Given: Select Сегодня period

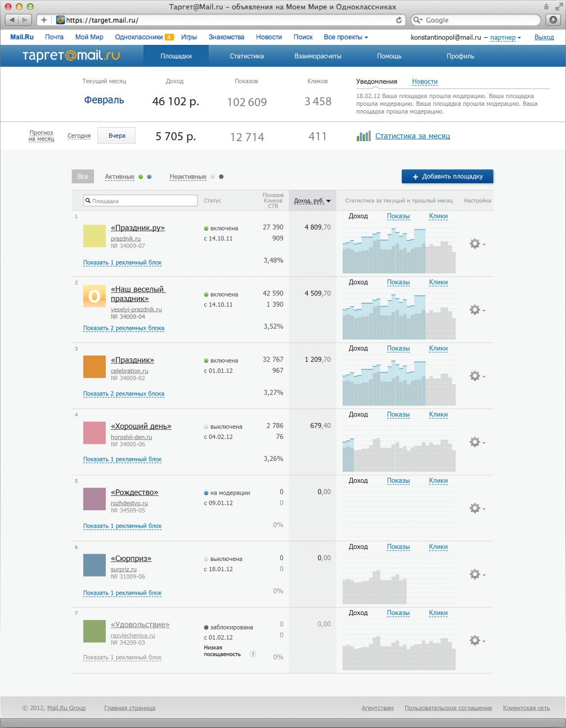Looking at the screenshot, I should click(79, 136).
